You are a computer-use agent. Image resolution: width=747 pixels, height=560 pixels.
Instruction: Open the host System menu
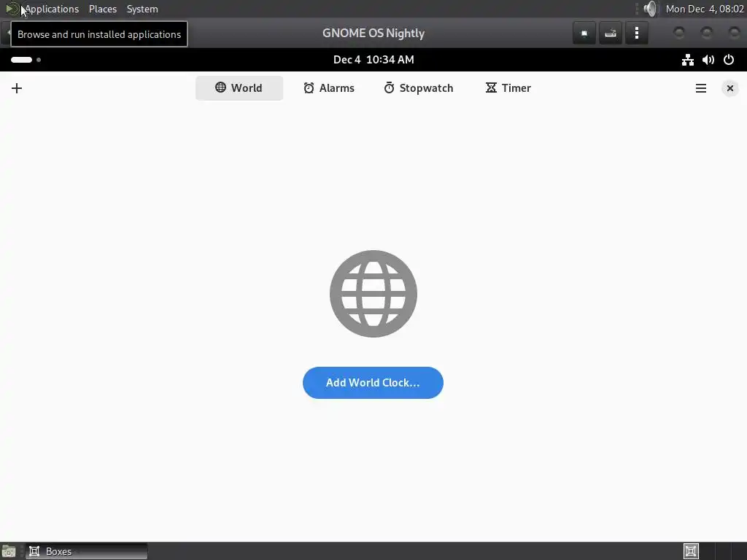142,9
